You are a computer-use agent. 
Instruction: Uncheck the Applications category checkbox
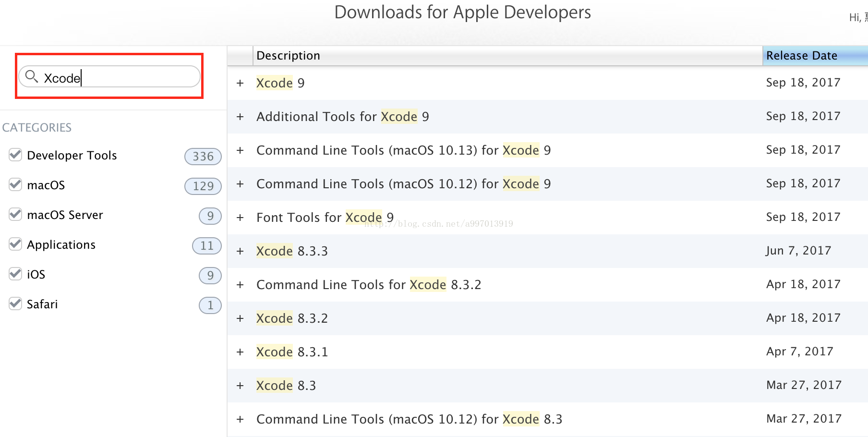click(15, 244)
